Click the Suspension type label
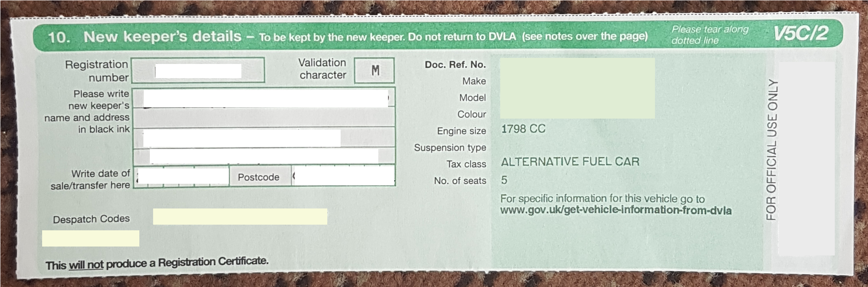 450,148
